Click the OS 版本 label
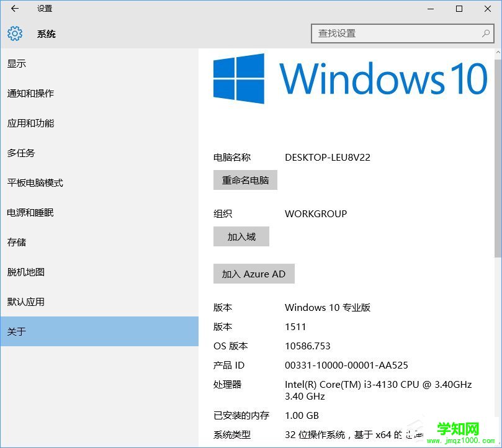This screenshot has width=502, height=448. 230,346
